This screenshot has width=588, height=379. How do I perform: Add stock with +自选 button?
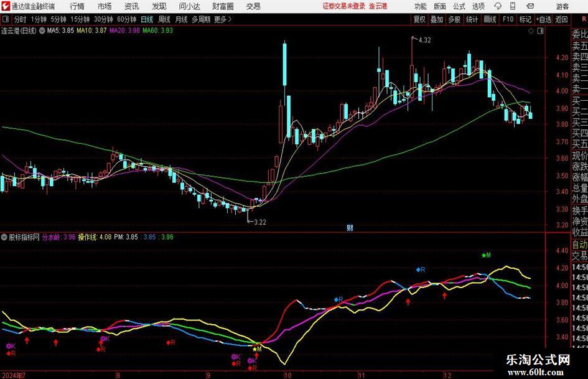point(543,19)
